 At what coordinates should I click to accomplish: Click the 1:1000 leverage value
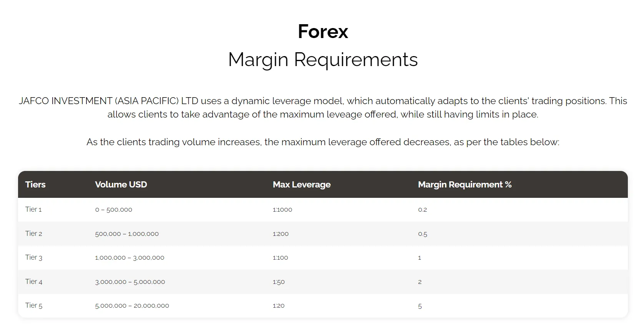click(282, 210)
